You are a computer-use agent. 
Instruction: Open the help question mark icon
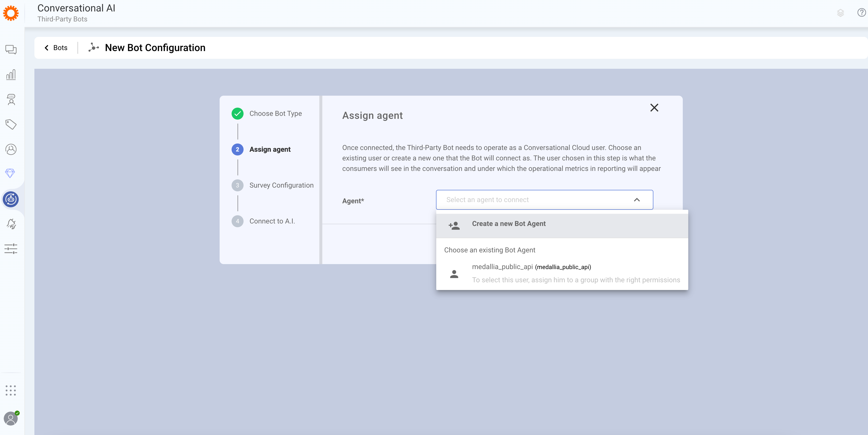[x=861, y=13]
